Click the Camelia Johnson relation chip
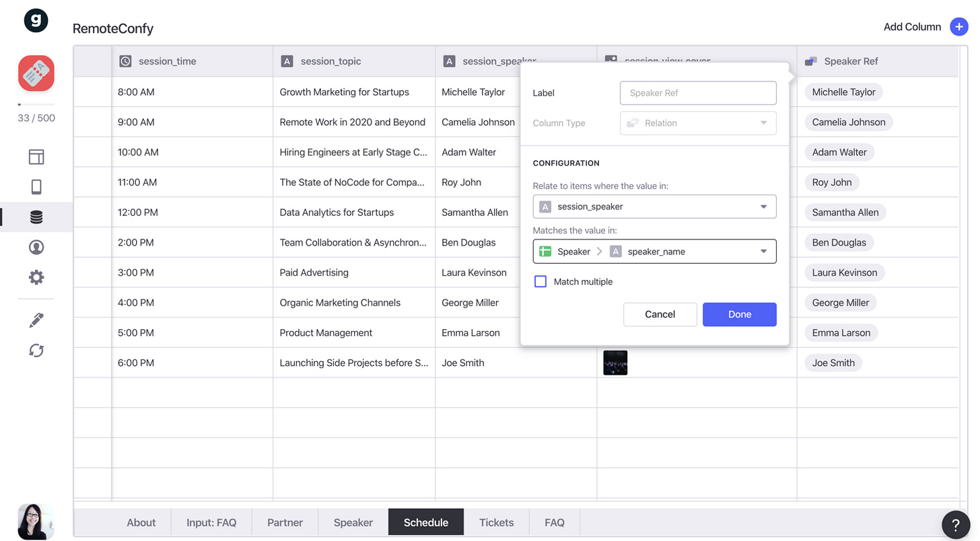 pos(849,122)
